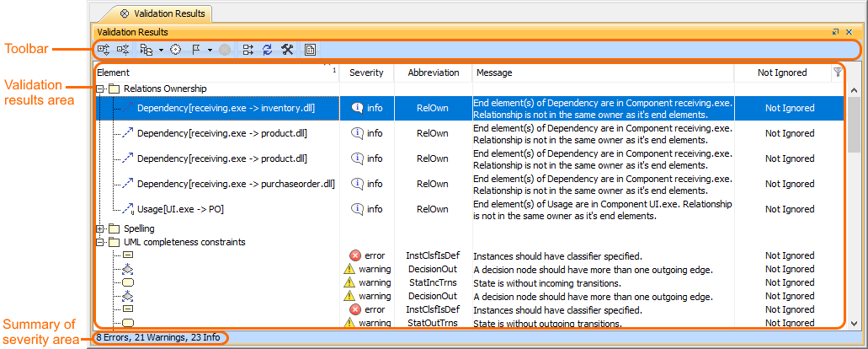
Task: Click the report document icon in the toolbar
Action: pos(310,51)
